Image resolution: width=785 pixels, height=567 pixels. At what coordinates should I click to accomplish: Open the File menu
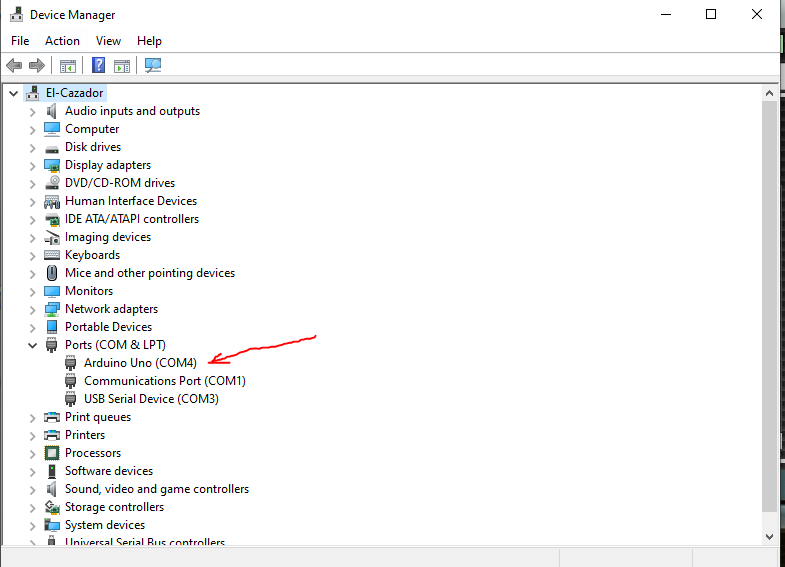[x=20, y=41]
